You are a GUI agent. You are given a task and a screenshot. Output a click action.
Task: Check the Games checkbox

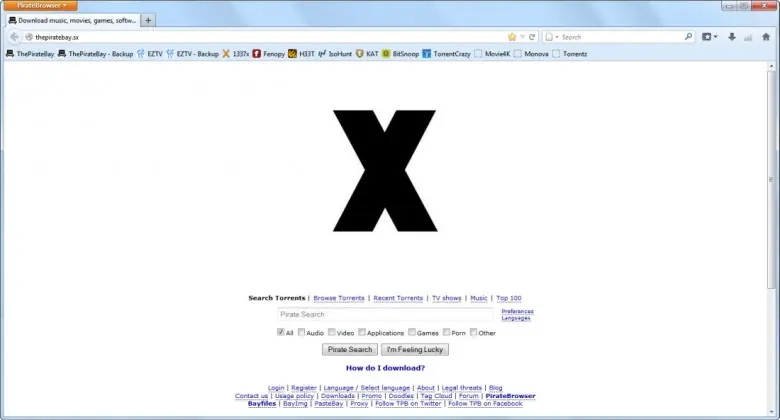[411, 332]
